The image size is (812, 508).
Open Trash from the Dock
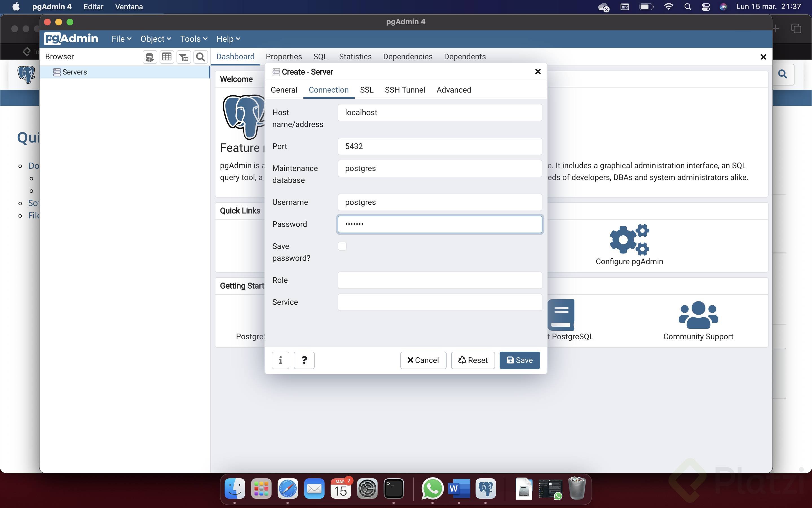[x=577, y=488]
